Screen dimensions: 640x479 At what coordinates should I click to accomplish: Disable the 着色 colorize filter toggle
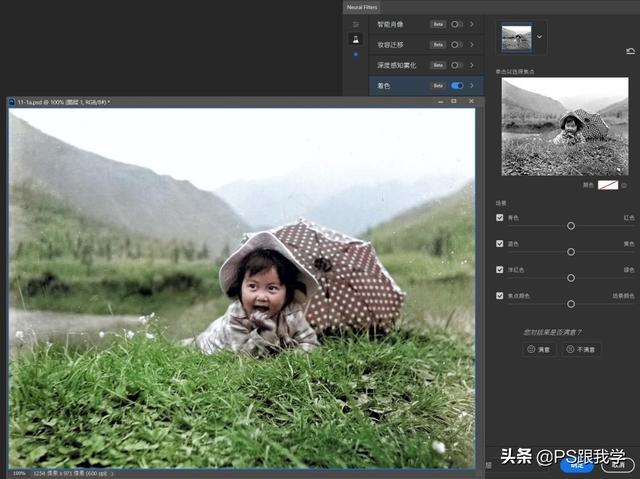(457, 86)
